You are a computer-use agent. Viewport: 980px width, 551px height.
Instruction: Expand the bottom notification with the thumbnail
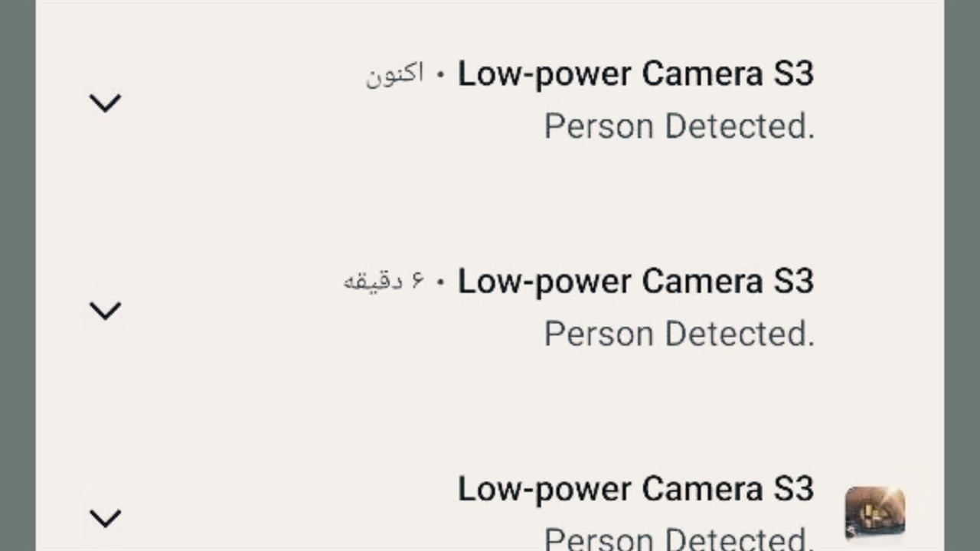click(105, 518)
